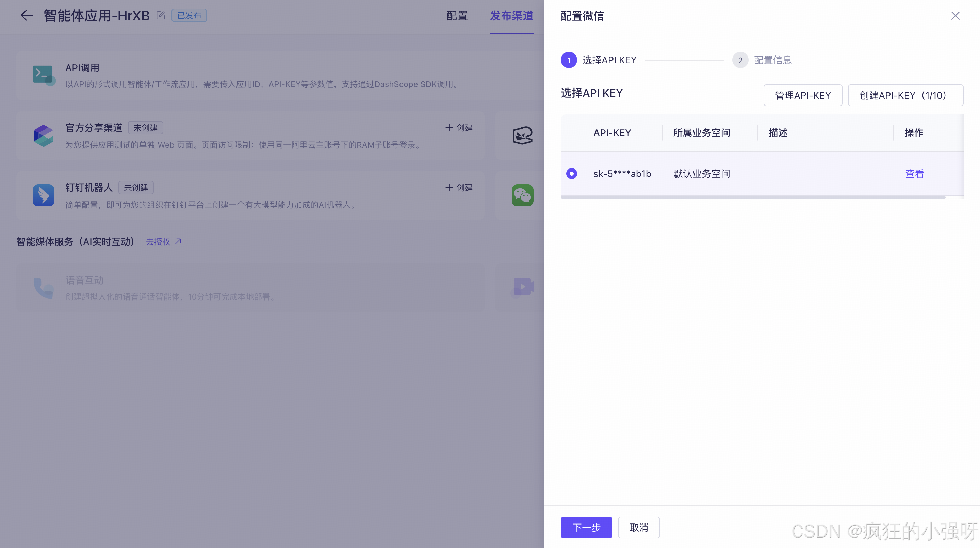Select the sk-5****ab1b API key radio
The width and height of the screenshot is (980, 548).
pyautogui.click(x=571, y=174)
